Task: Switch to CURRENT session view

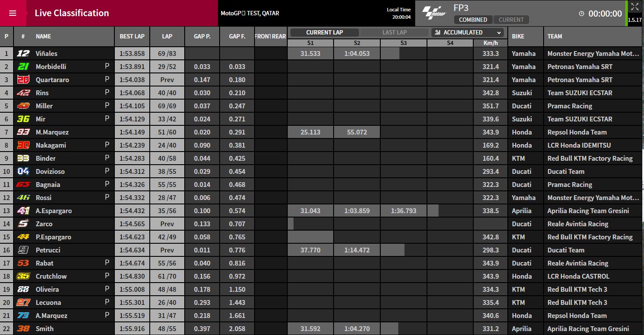Action: point(511,20)
